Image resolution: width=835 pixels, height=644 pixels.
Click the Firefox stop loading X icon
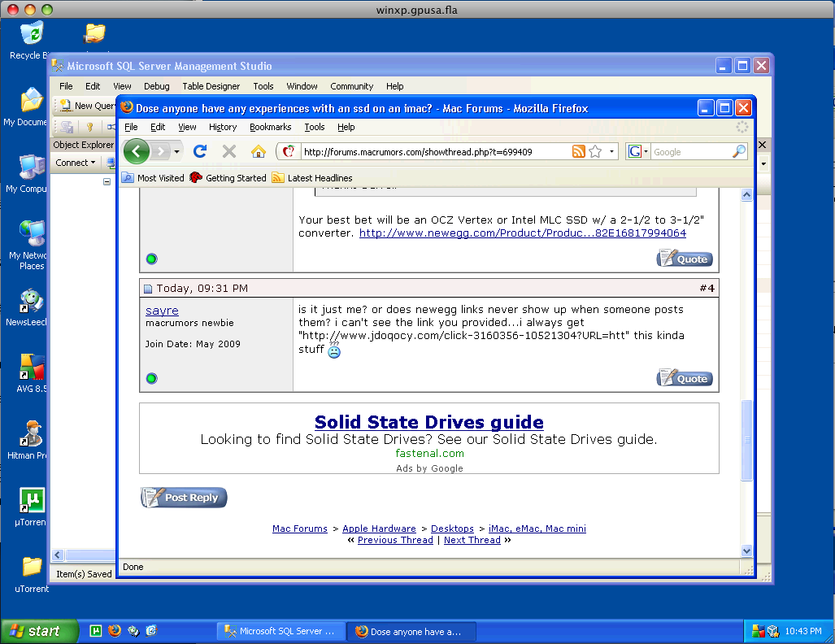229,152
